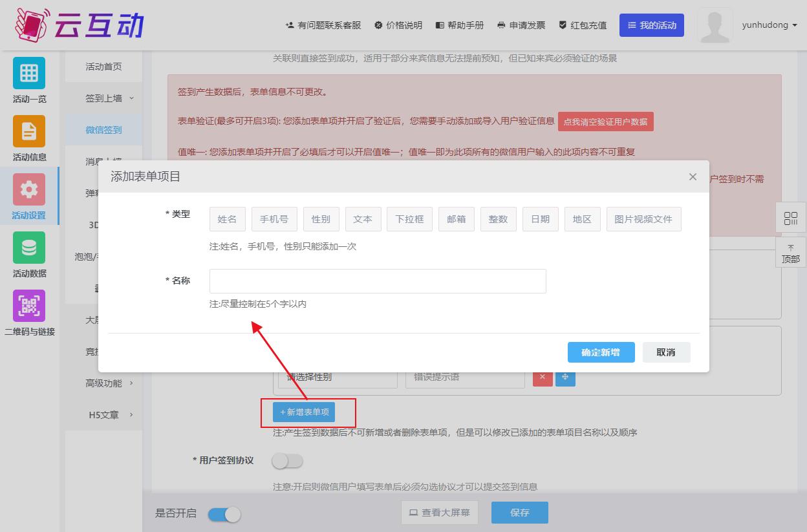Click the 查看大屏幕 button

point(440,513)
